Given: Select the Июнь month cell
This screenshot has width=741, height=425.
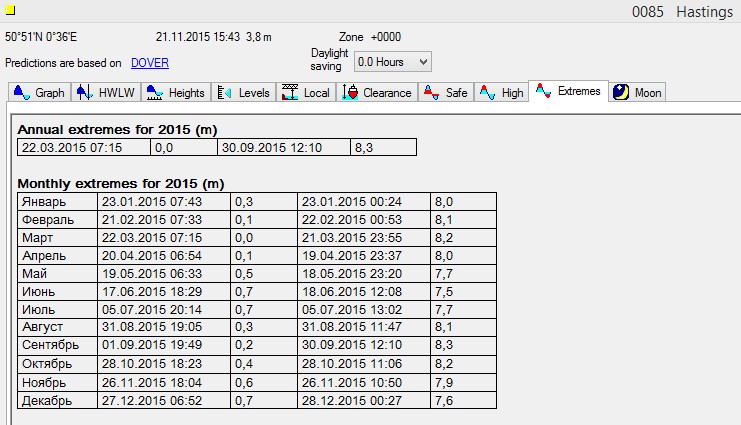Looking at the screenshot, I should click(x=57, y=292).
